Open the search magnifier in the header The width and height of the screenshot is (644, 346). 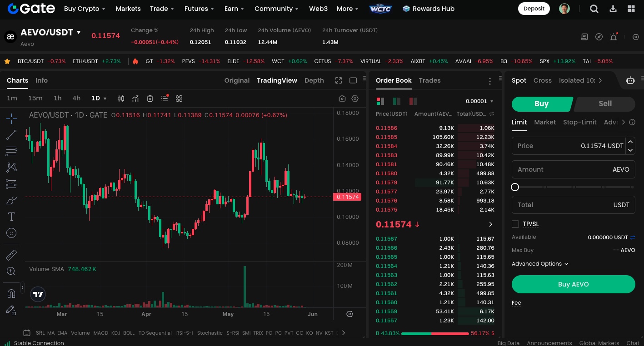(594, 9)
